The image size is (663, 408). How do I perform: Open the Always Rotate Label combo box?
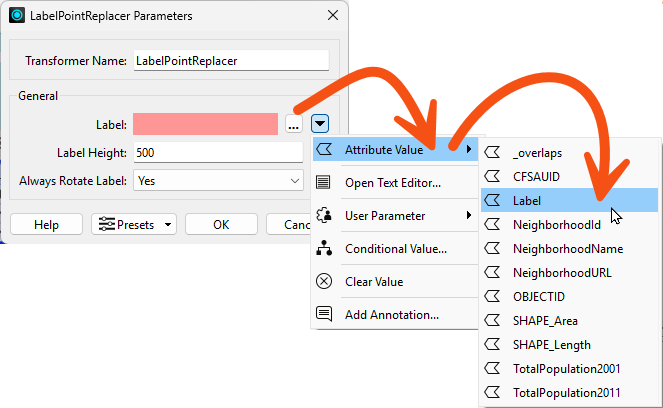(218, 181)
